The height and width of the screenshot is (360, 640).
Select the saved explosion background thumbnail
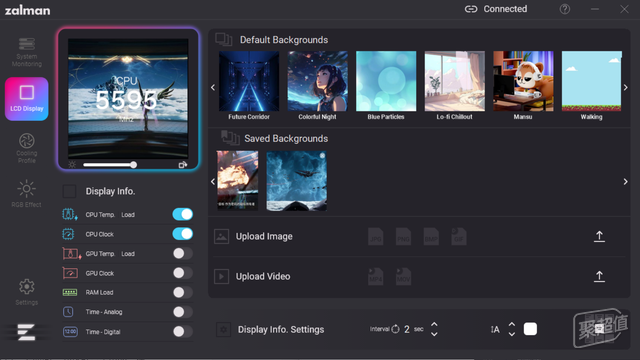pyautogui.click(x=238, y=180)
